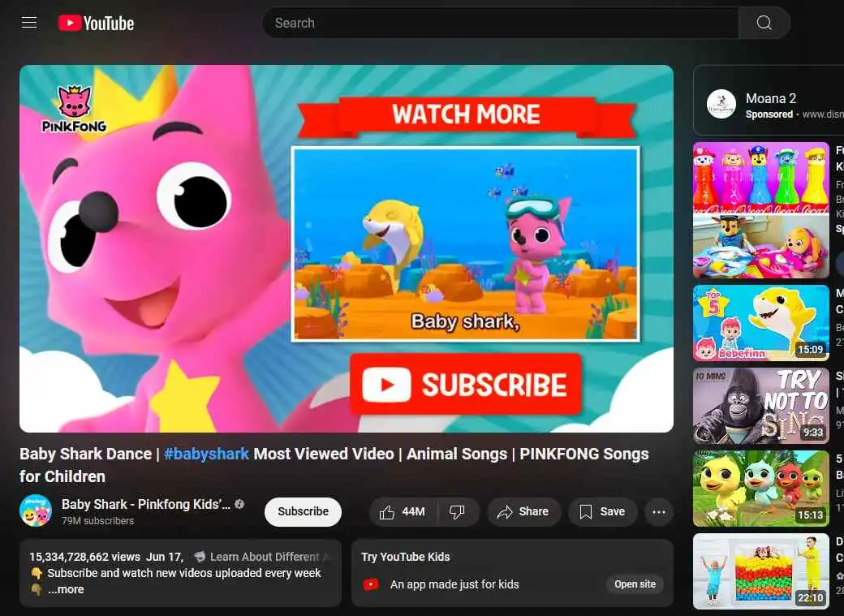The width and height of the screenshot is (844, 616).
Task: Click the verified badge beside channel name
Action: click(239, 504)
